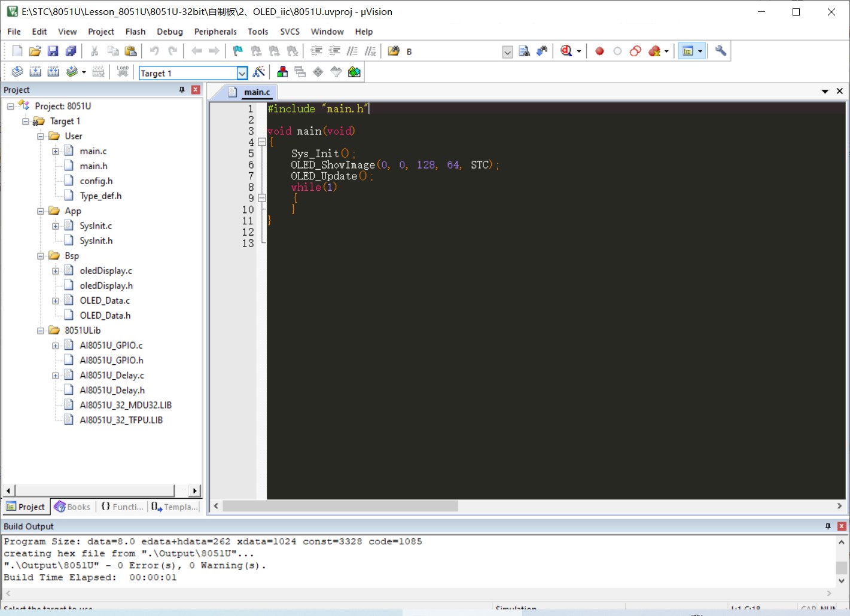Open Configuration using the wrench icon
This screenshot has height=616, width=850.
click(x=721, y=51)
